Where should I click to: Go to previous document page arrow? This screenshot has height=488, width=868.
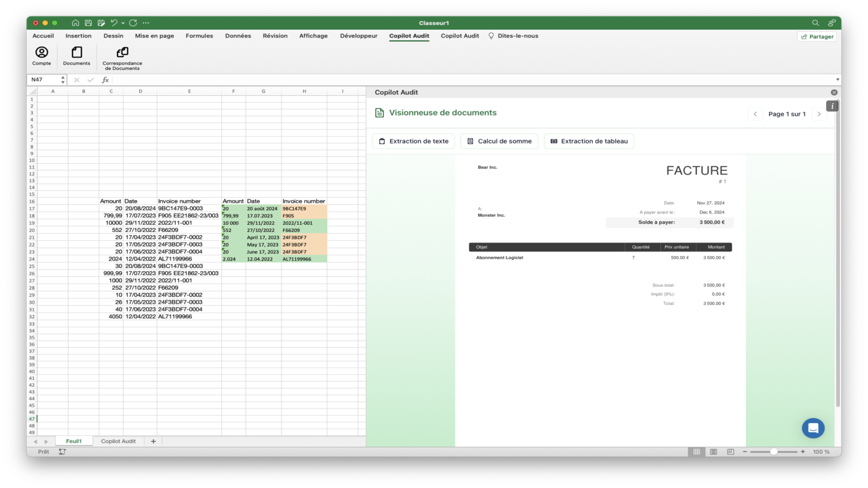(x=755, y=114)
